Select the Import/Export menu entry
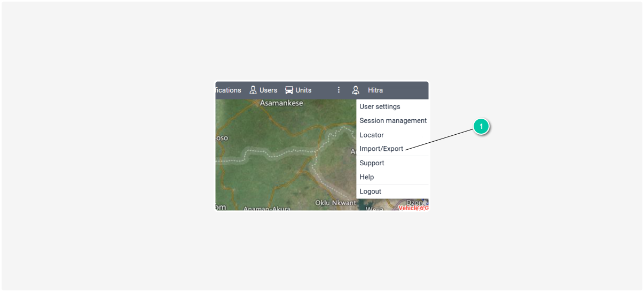Viewport: 644px width, 292px height. coord(381,149)
